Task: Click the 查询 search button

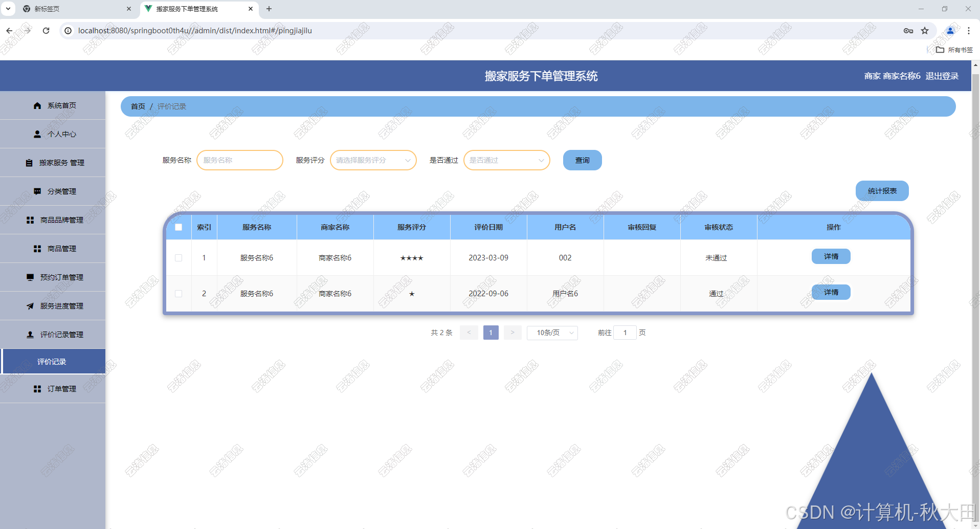Action: point(582,160)
